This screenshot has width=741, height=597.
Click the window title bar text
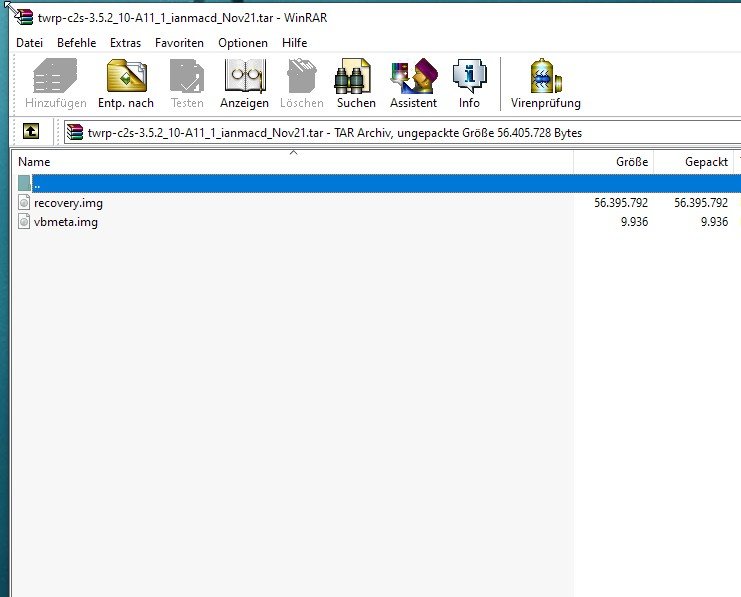pos(182,18)
